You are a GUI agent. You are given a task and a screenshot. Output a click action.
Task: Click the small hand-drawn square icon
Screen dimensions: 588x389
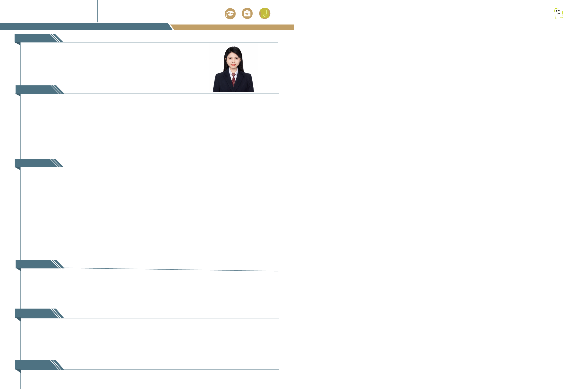(558, 13)
